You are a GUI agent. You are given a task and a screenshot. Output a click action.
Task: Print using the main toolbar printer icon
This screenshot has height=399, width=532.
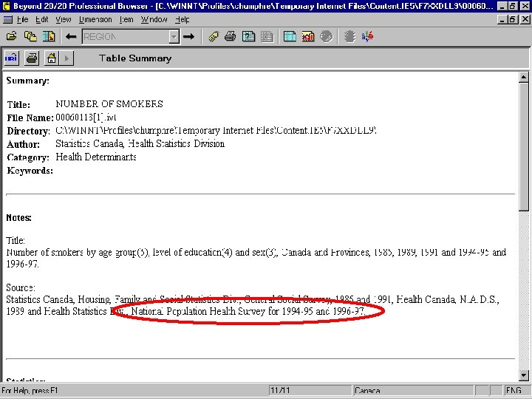click(231, 36)
